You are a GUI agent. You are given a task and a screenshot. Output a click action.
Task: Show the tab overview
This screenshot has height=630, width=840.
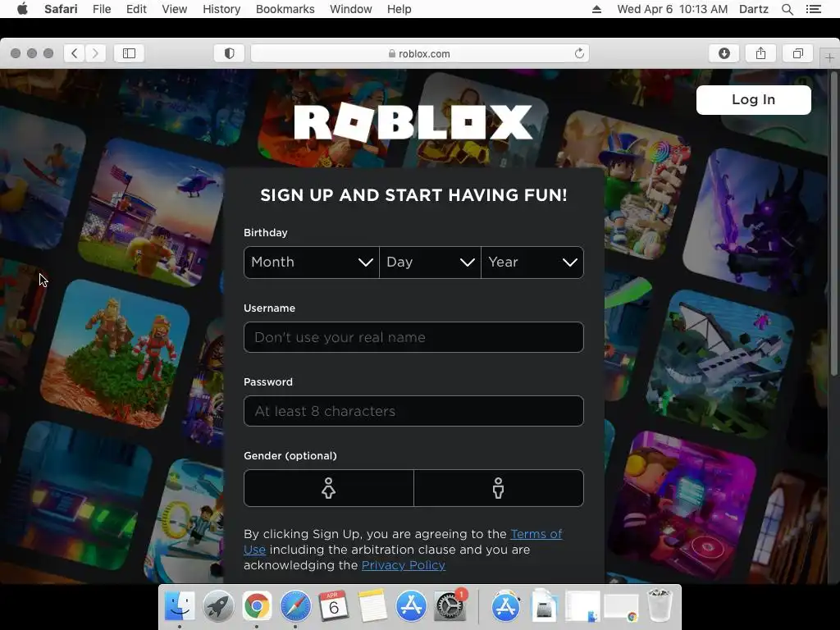click(x=798, y=53)
